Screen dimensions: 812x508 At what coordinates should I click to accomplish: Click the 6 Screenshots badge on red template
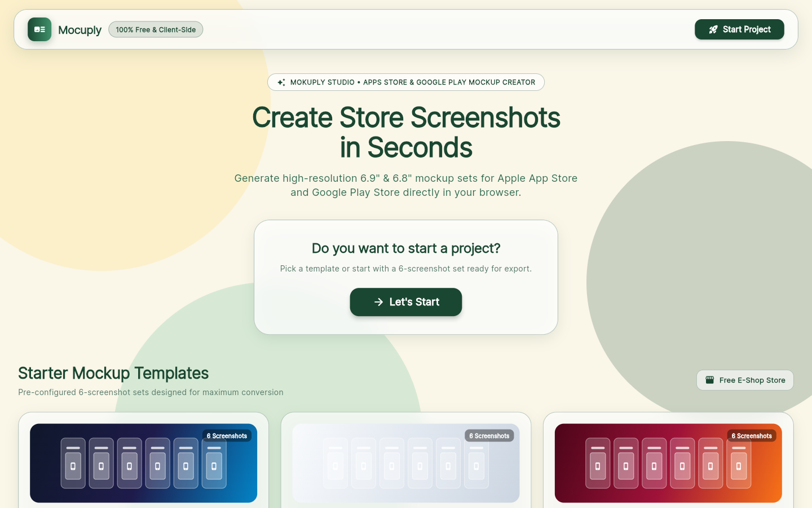(x=752, y=436)
